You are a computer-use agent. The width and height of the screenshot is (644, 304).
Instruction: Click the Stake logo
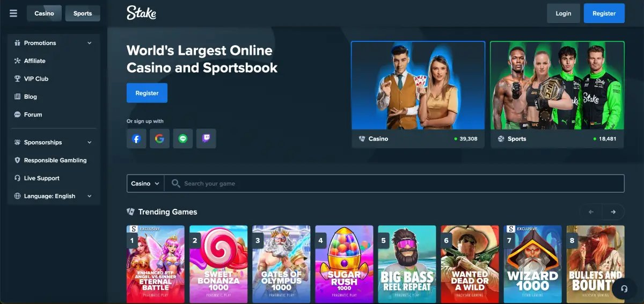(142, 13)
